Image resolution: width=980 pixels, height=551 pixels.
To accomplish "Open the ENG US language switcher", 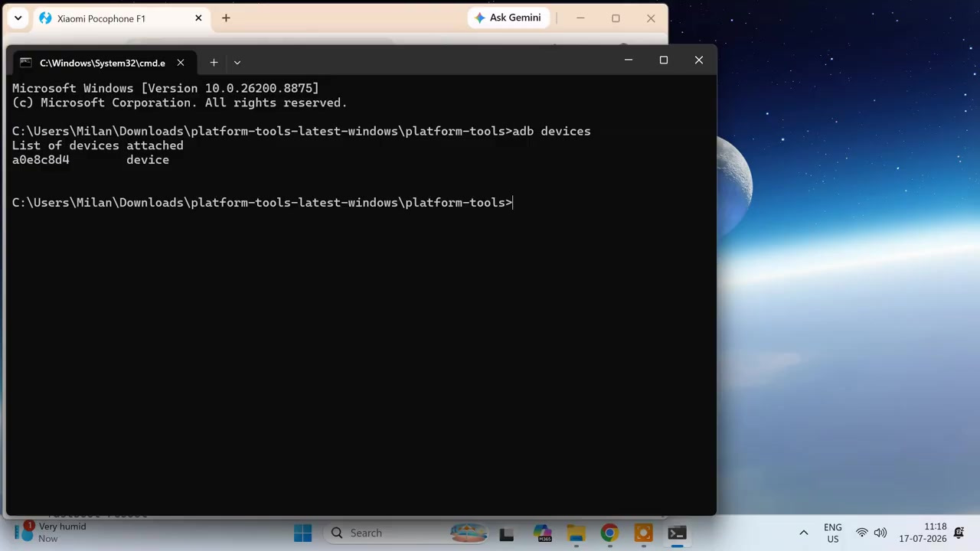I will click(x=833, y=533).
